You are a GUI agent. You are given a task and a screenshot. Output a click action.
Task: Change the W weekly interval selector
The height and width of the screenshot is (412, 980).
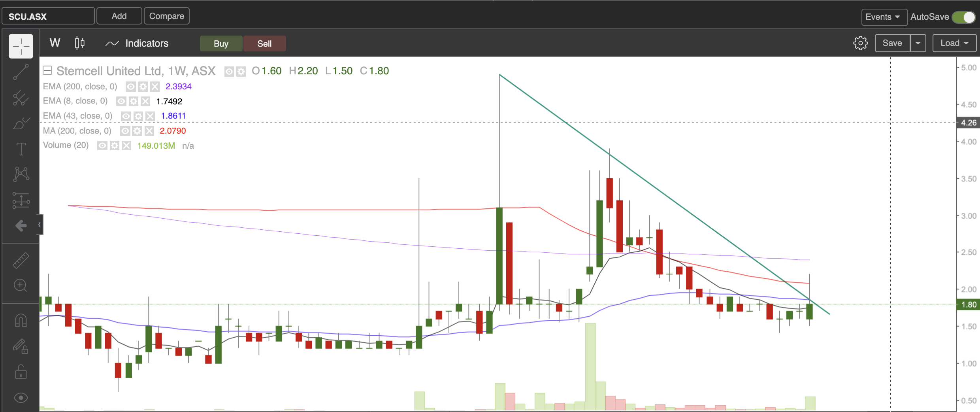tap(55, 43)
